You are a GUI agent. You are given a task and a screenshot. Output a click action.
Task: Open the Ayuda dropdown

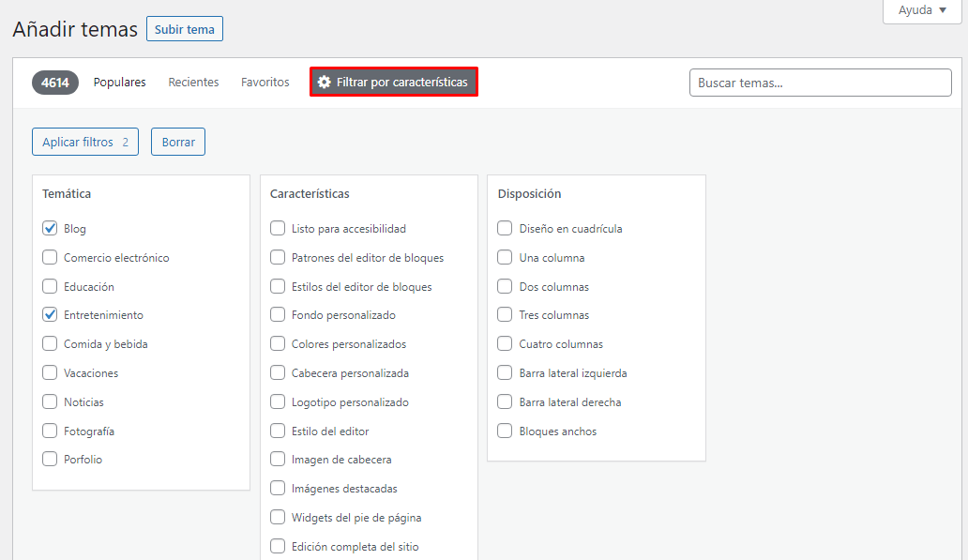point(920,10)
